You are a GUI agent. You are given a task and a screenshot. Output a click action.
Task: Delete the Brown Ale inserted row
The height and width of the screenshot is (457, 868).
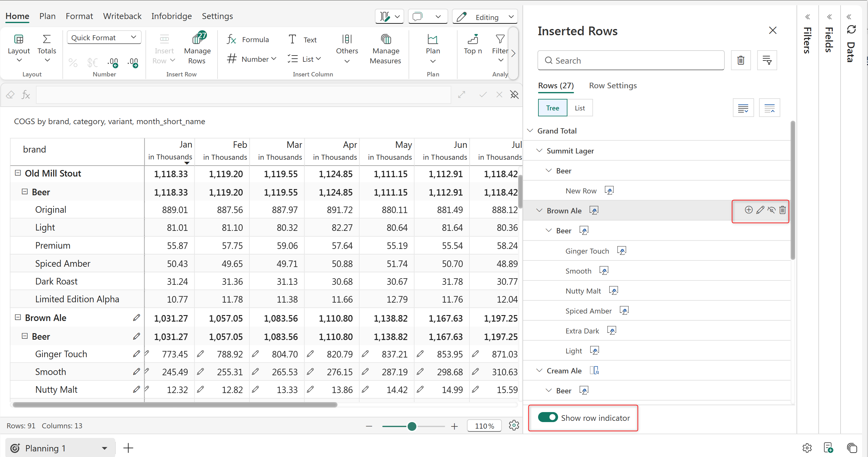pyautogui.click(x=782, y=210)
